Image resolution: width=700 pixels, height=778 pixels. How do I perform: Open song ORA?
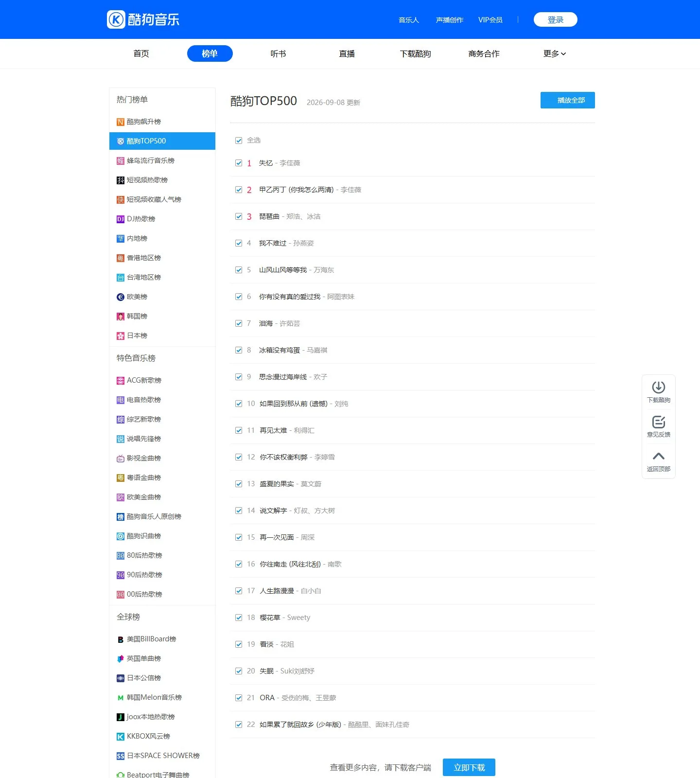(x=267, y=698)
